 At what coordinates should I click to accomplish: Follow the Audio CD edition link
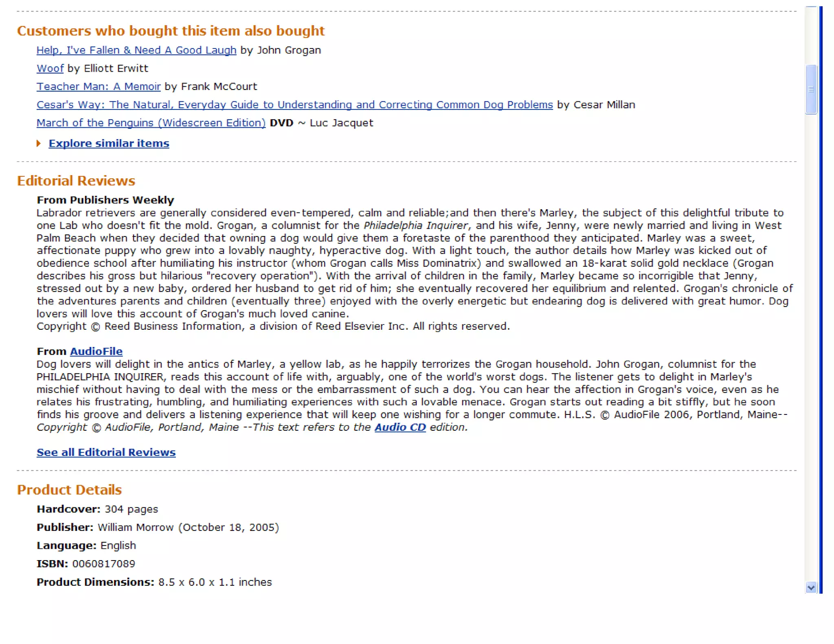[400, 427]
